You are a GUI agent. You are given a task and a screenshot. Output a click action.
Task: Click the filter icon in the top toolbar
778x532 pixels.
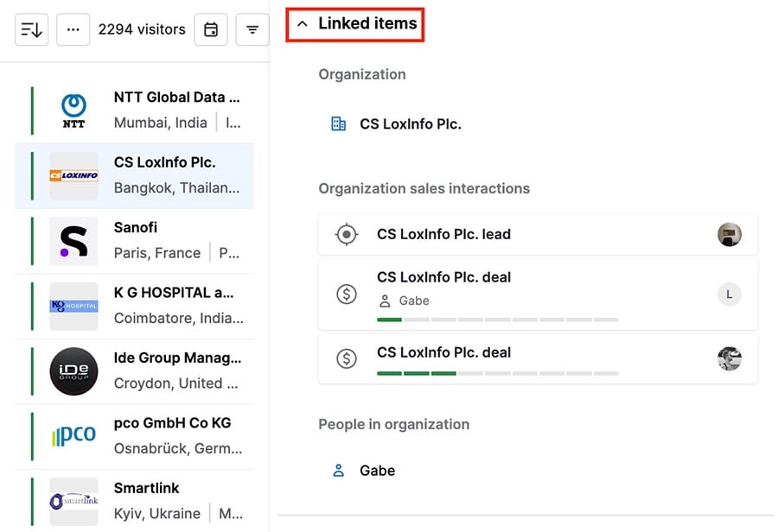(252, 28)
